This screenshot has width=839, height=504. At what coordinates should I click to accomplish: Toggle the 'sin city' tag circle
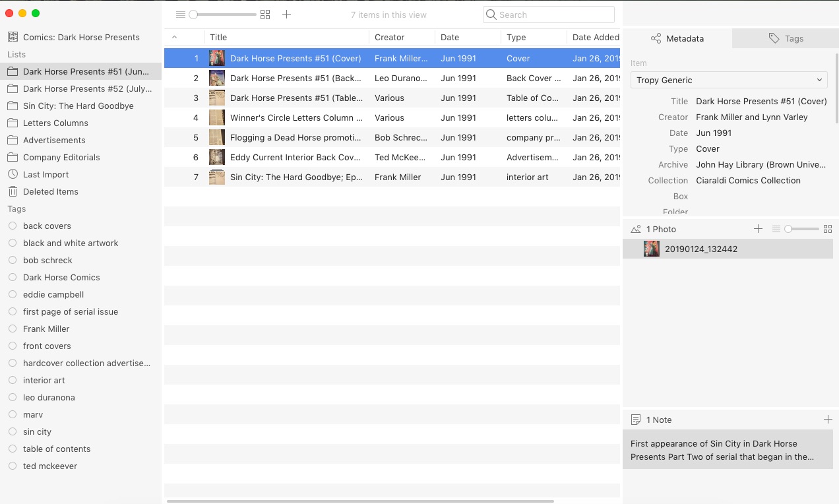tap(13, 431)
